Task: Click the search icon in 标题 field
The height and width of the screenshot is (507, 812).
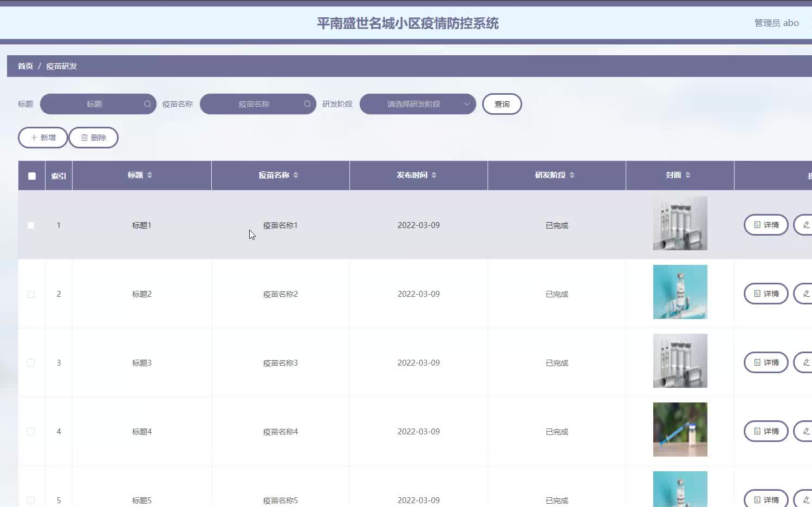Action: pos(147,104)
